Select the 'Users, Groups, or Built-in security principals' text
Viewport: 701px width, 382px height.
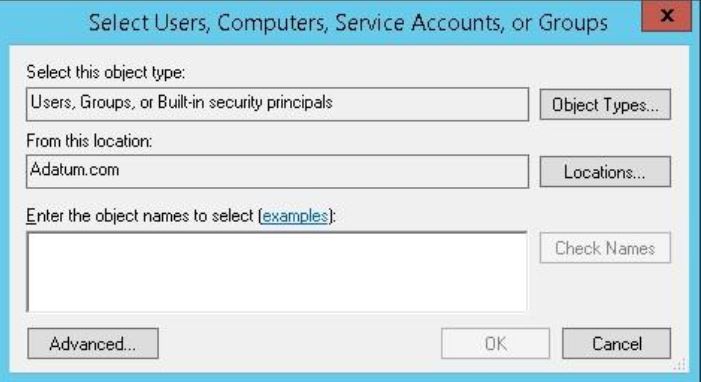[x=182, y=102]
